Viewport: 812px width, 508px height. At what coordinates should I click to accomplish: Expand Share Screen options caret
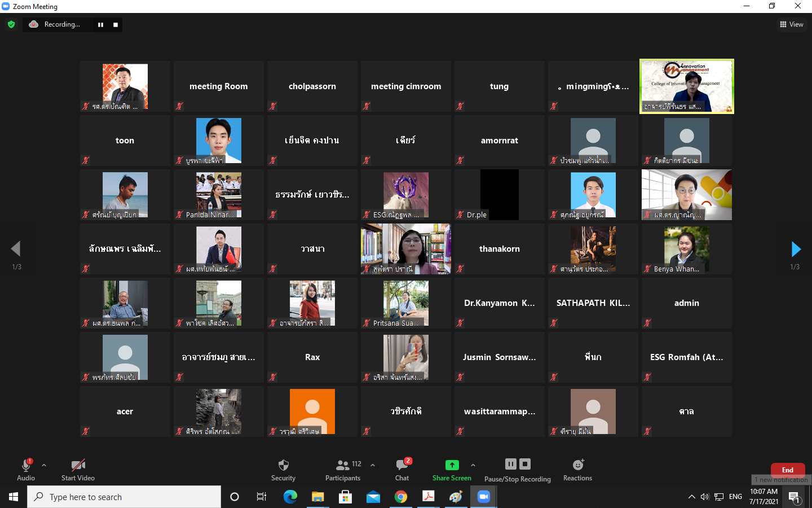tap(473, 465)
